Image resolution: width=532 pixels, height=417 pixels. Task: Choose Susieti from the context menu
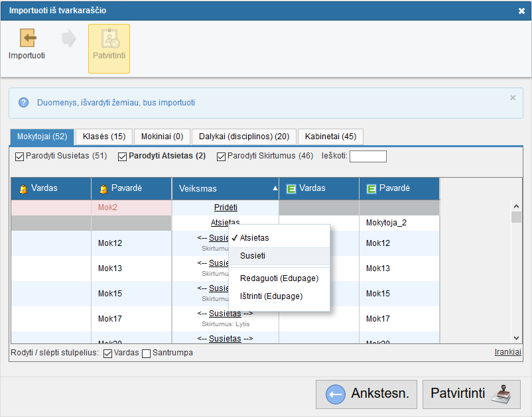253,255
